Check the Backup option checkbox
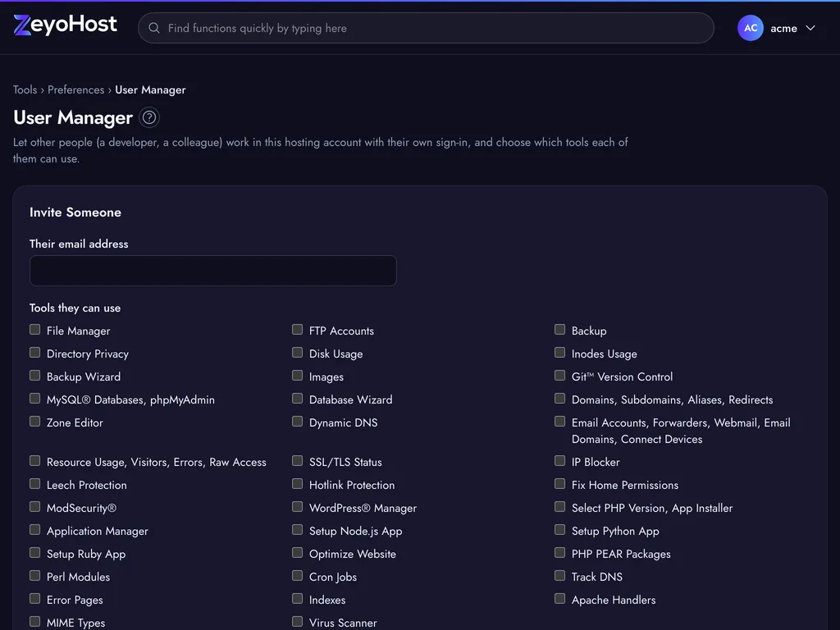 [559, 330]
